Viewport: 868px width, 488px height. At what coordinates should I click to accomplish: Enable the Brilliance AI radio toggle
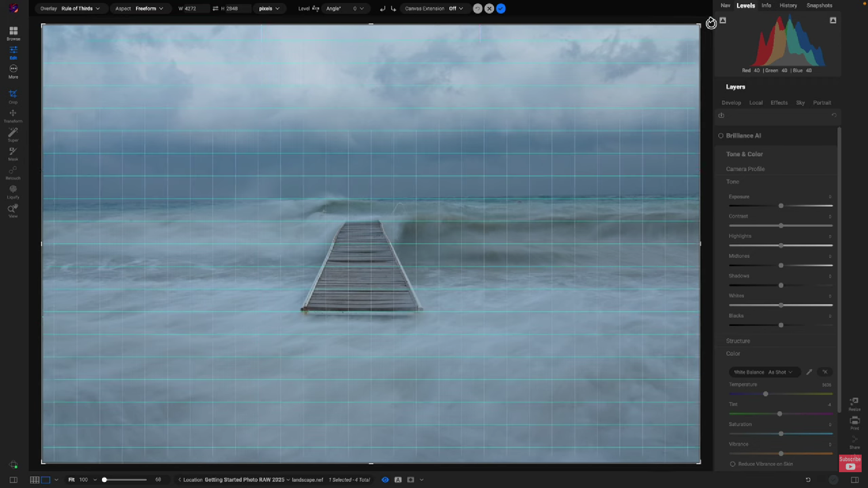[721, 136]
